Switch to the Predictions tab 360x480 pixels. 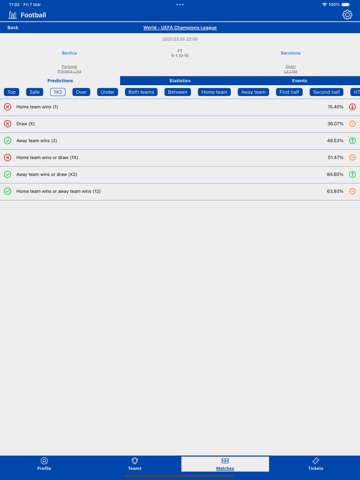60,81
